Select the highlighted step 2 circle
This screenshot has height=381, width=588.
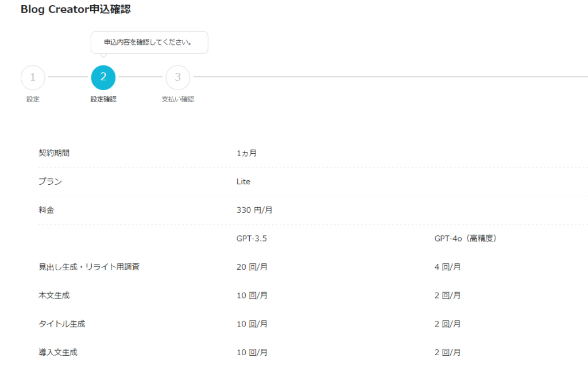[x=103, y=77]
